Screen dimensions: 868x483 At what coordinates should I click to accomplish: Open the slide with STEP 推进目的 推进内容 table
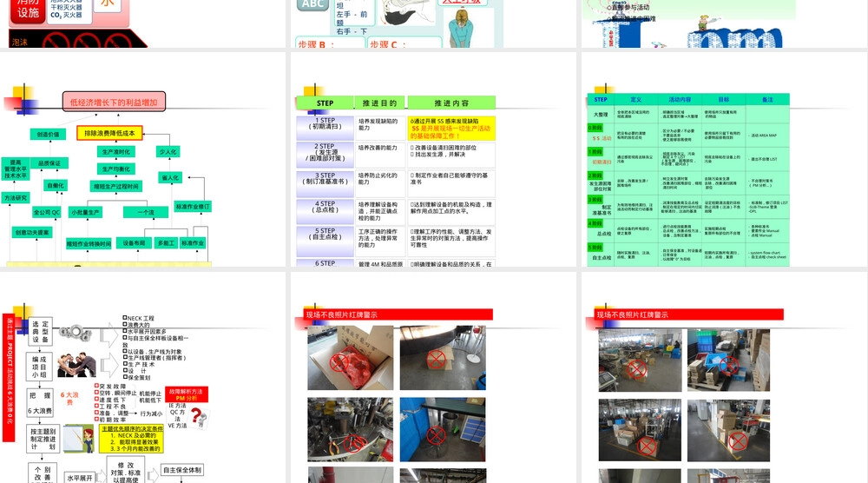(433, 160)
